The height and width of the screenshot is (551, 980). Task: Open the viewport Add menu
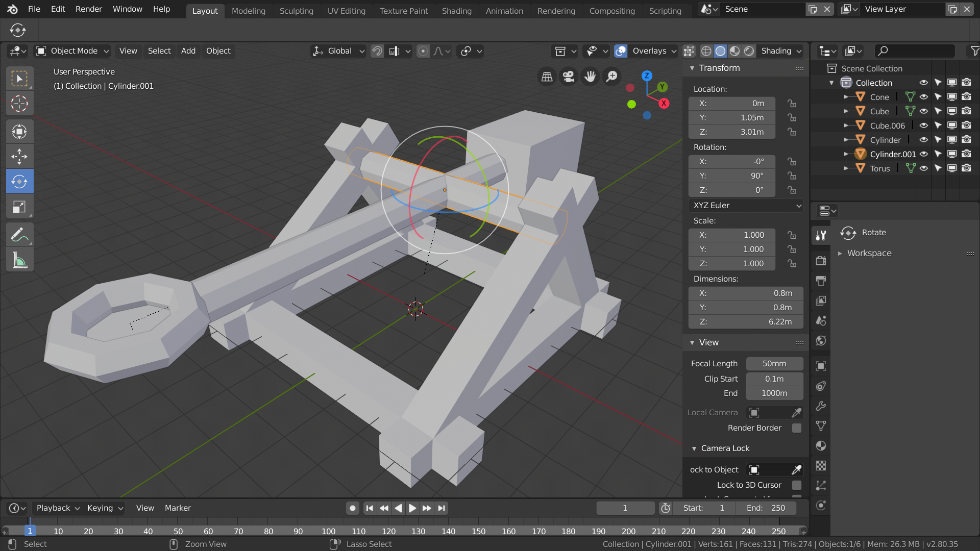click(x=188, y=51)
